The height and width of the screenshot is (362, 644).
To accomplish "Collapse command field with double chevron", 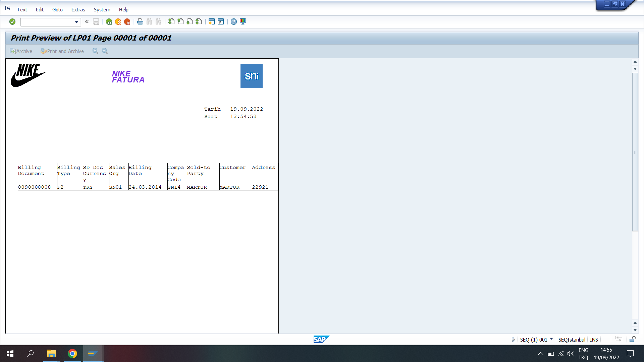I will pos(87,22).
